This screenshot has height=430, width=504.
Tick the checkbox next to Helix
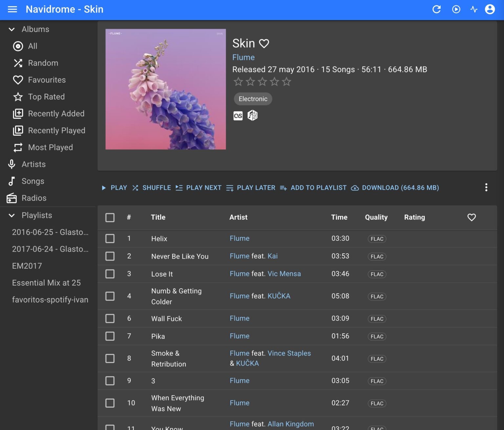pyautogui.click(x=110, y=238)
